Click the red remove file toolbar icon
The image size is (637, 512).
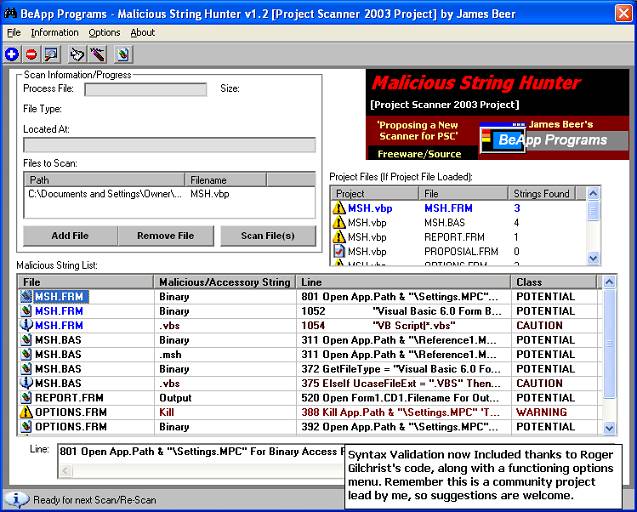coord(30,54)
